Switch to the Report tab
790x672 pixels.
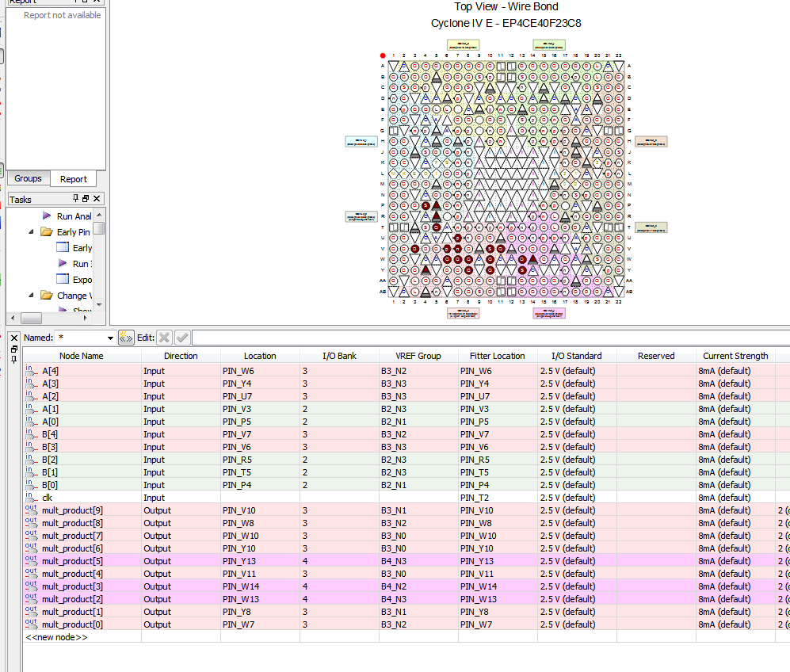(74, 179)
